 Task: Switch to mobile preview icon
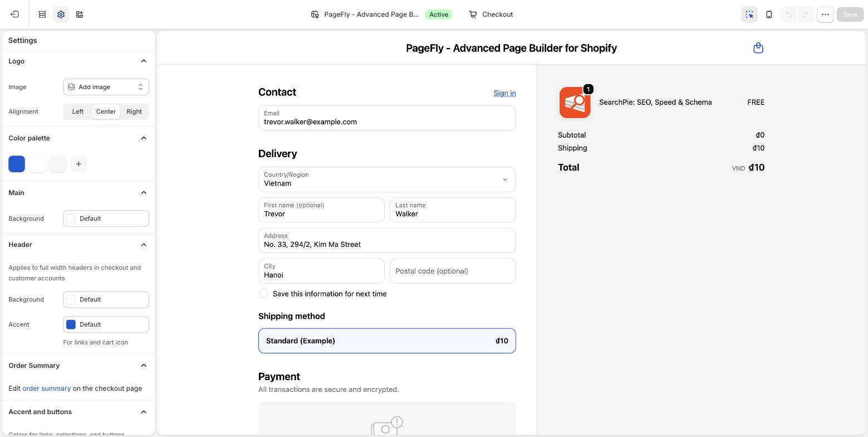click(769, 14)
